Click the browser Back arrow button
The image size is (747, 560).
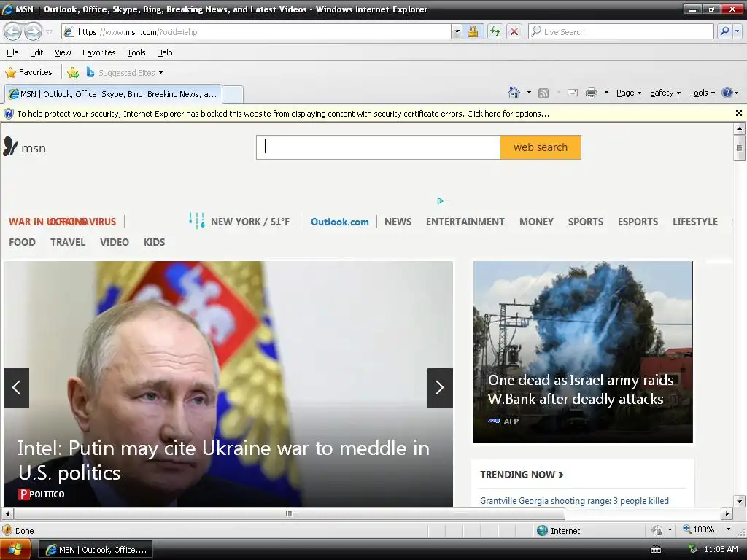13,32
